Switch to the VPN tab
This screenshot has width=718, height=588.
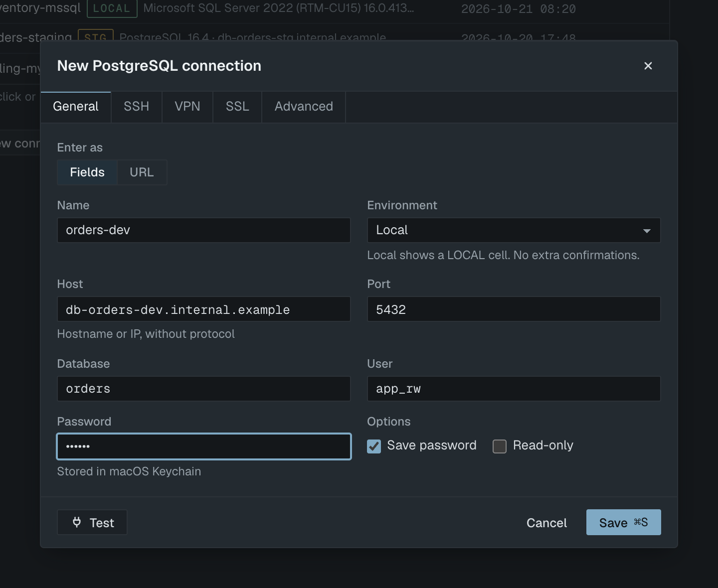click(187, 107)
